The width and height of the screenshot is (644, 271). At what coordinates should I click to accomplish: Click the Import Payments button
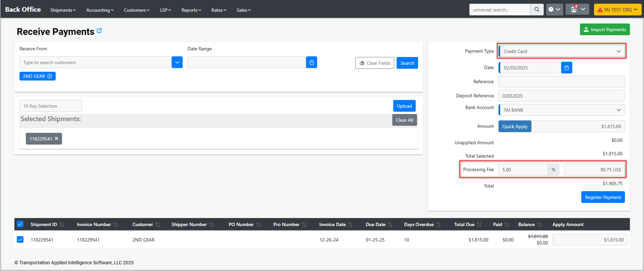(x=604, y=30)
